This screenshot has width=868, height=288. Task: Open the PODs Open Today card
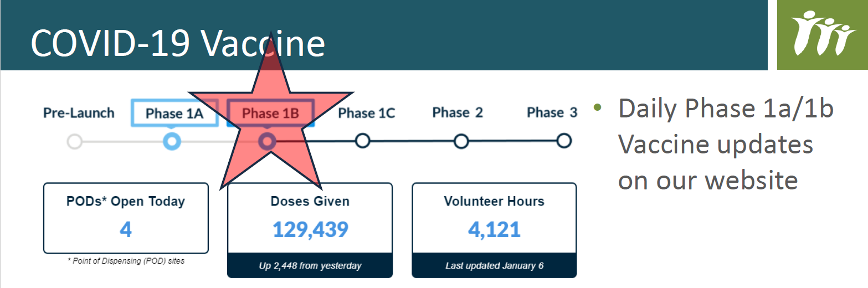click(x=126, y=218)
